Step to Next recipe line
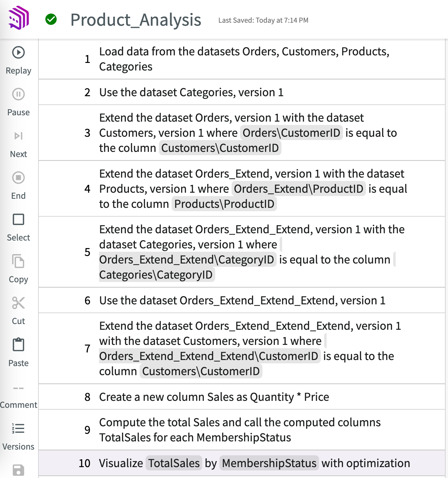The width and height of the screenshot is (448, 478). point(18,136)
